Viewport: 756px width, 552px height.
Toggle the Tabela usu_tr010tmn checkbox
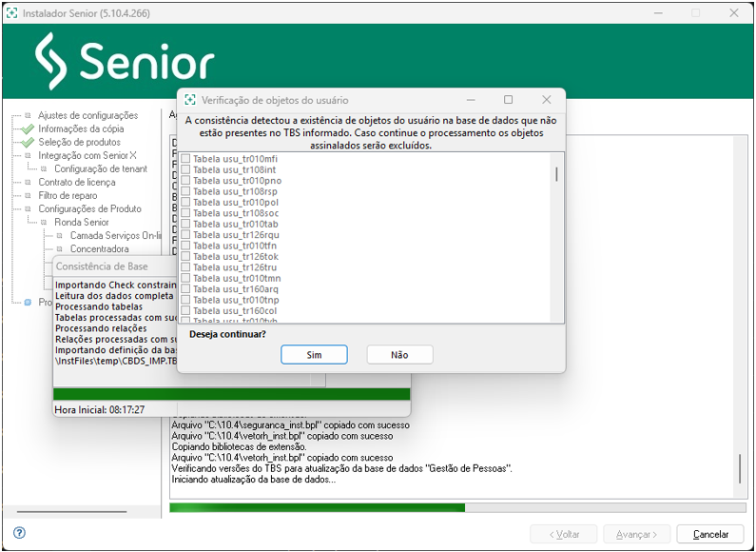coord(185,278)
